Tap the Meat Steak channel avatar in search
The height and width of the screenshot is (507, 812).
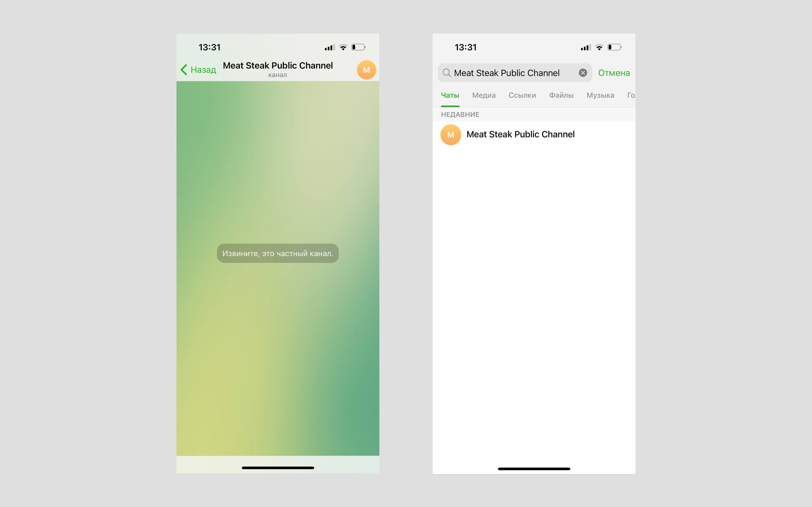451,134
